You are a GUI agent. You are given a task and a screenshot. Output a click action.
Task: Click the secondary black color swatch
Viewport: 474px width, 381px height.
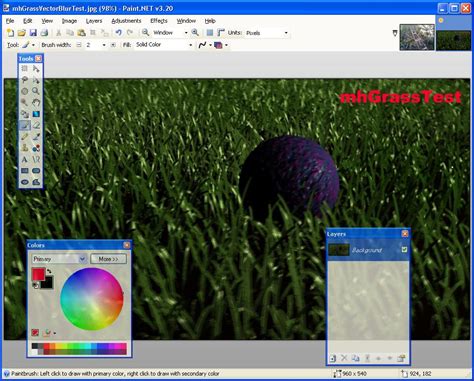[x=48, y=284]
